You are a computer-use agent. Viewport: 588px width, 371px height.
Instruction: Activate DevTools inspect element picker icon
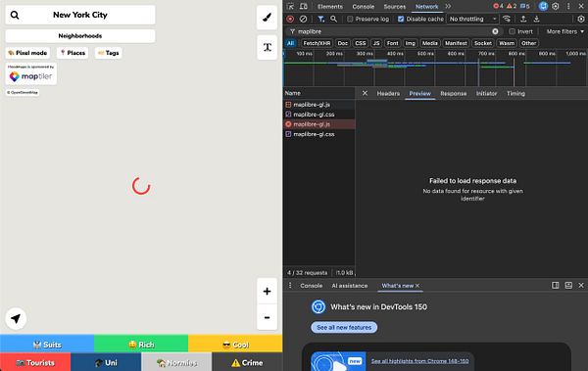291,7
